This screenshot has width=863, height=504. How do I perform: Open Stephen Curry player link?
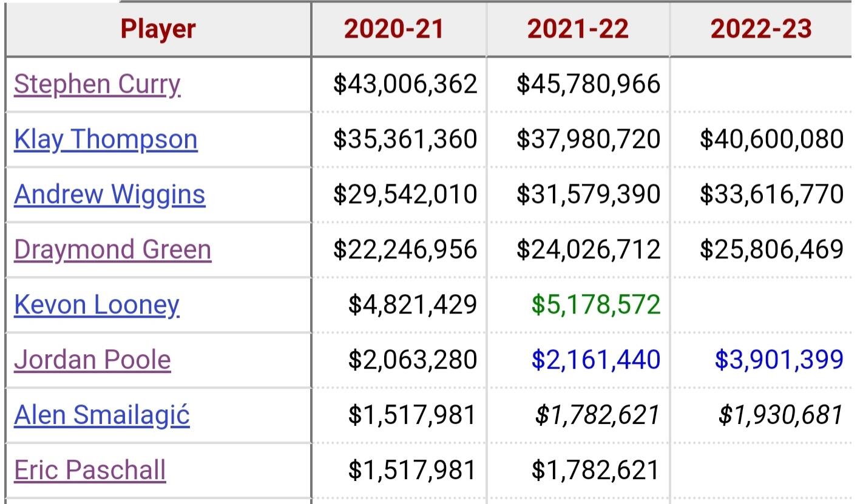[x=97, y=84]
